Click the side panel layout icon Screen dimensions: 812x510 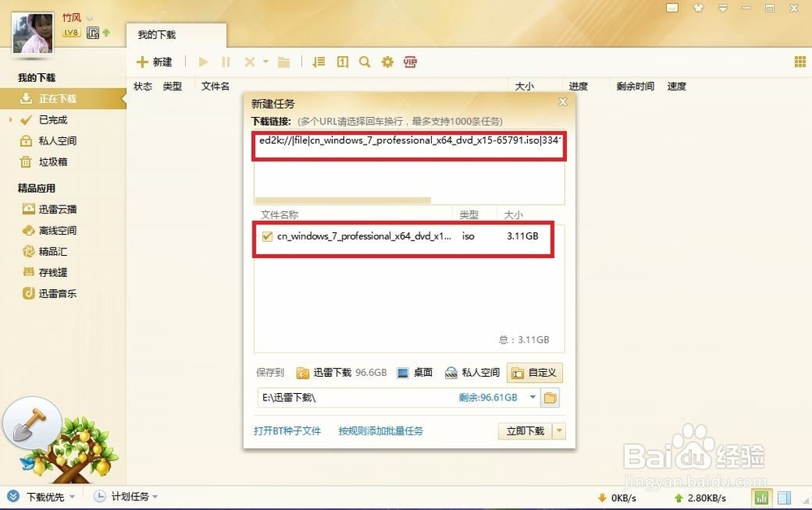tap(784, 498)
